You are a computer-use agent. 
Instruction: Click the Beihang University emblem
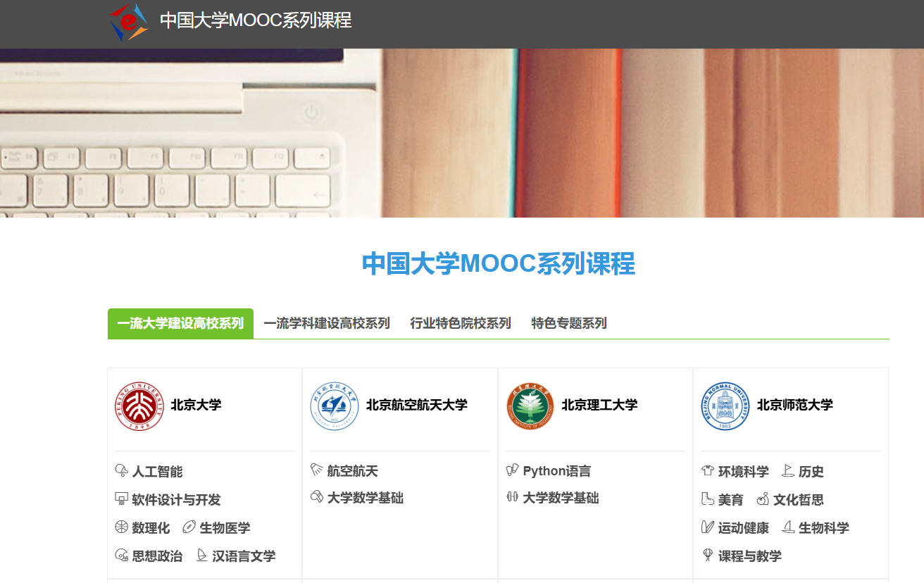[x=335, y=406]
